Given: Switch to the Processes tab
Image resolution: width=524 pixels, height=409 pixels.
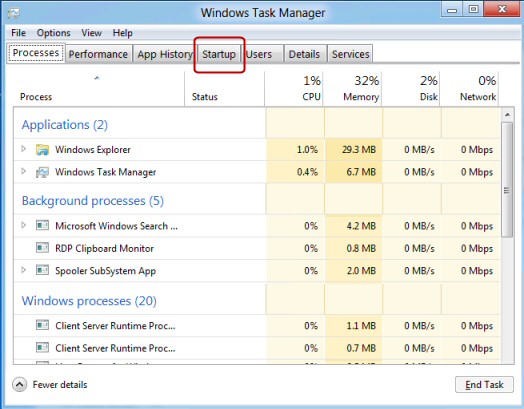Looking at the screenshot, I should (x=36, y=53).
